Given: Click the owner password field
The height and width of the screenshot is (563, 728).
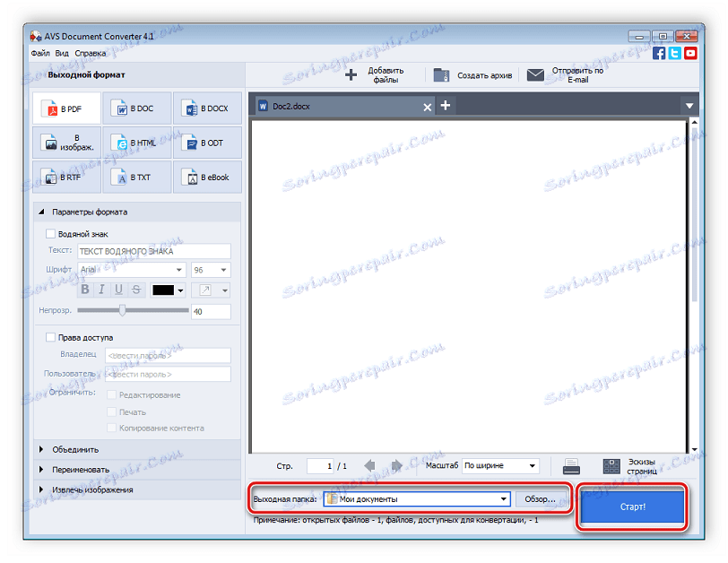Looking at the screenshot, I should pyautogui.click(x=168, y=356).
